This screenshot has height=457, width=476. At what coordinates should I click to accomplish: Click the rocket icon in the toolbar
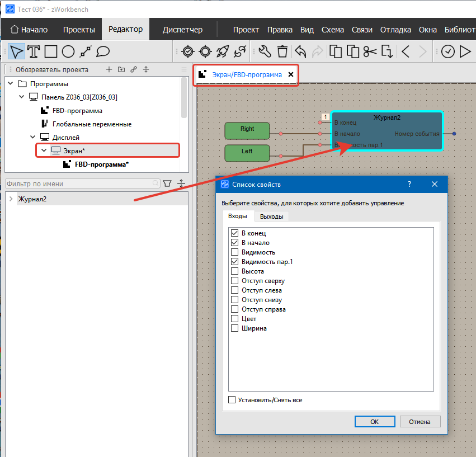click(x=223, y=52)
